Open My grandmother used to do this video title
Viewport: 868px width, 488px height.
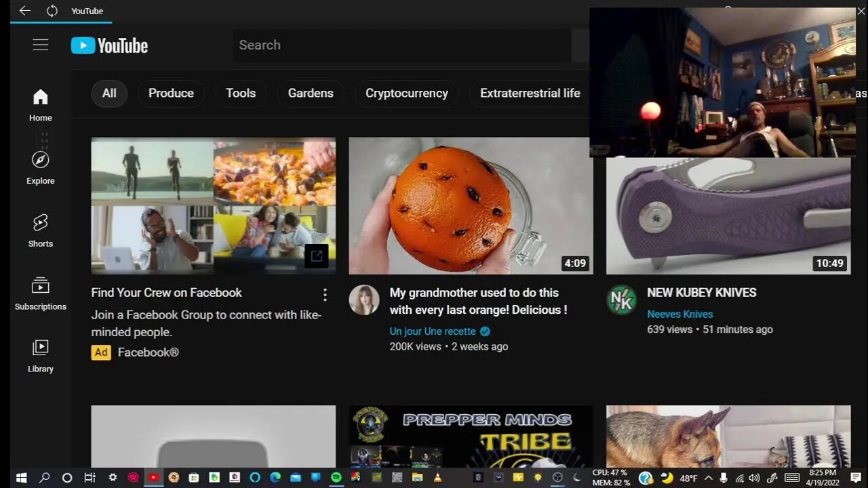[478, 301]
